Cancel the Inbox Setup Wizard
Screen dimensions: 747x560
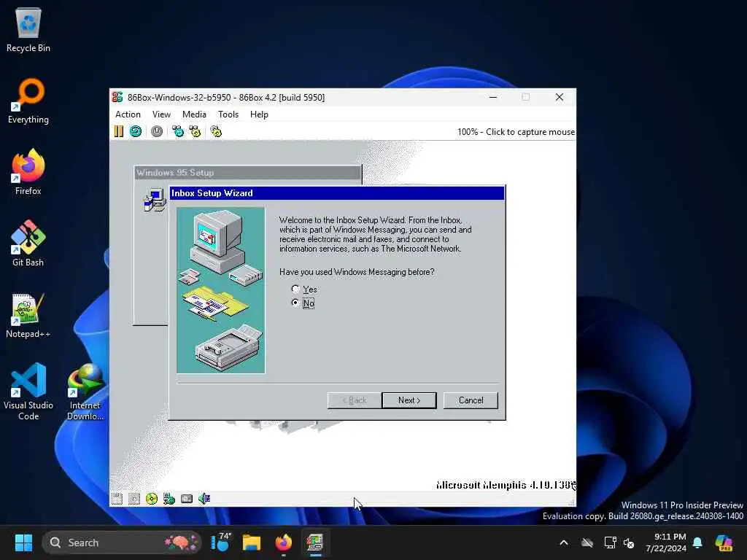(x=471, y=400)
